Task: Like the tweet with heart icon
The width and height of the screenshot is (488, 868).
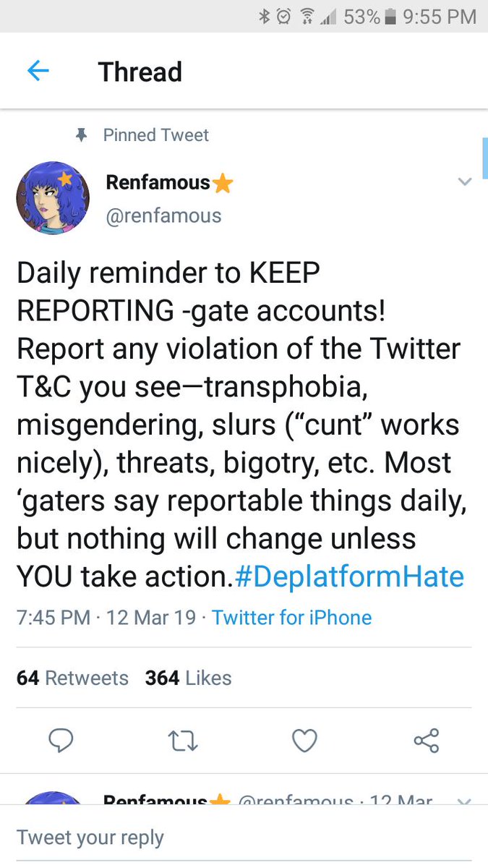Action: [x=304, y=740]
